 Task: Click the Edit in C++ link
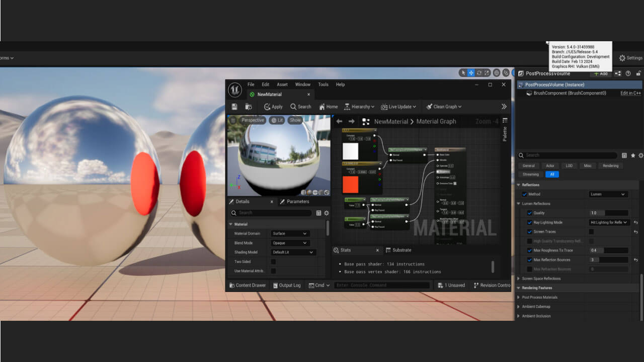coord(630,93)
